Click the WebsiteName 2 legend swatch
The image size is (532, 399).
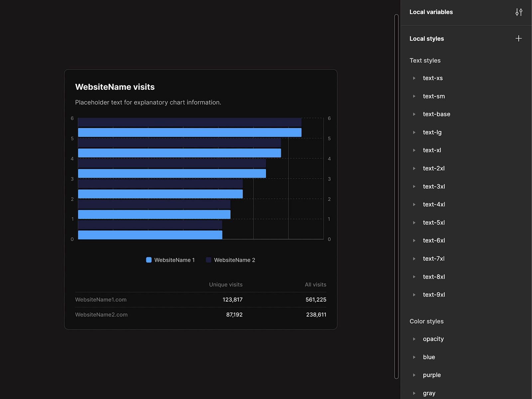[x=208, y=260]
